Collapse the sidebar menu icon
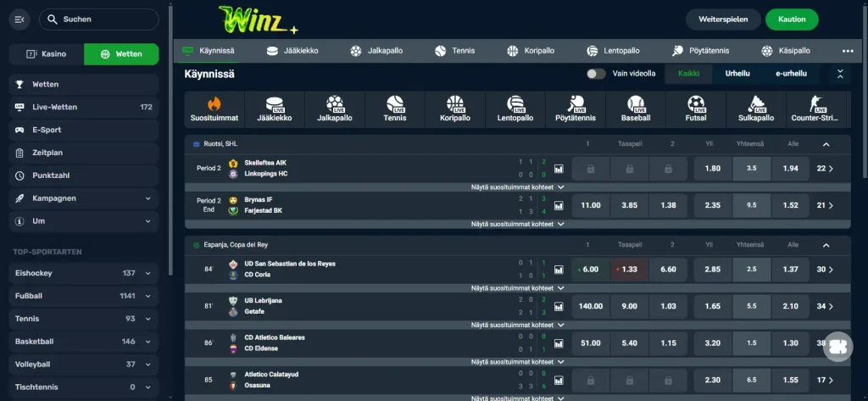This screenshot has height=401, width=868. (19, 19)
